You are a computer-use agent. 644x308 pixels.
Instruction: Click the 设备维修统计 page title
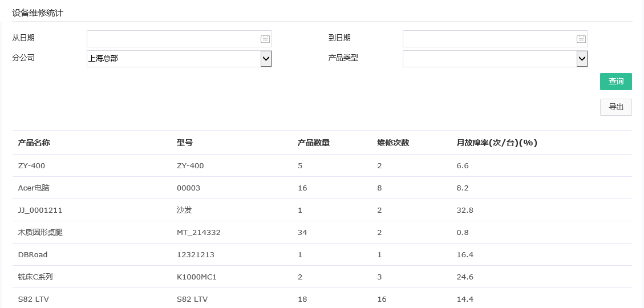(38, 13)
